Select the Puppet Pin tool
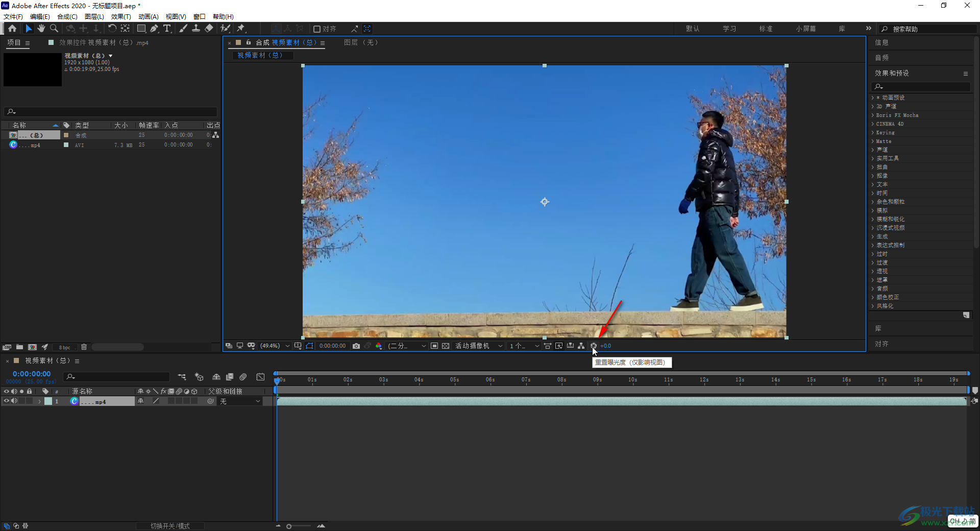Viewport: 980px width, 531px height. tap(241, 29)
